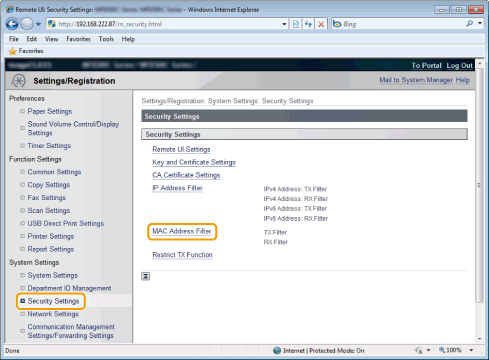The height and width of the screenshot is (360, 489).
Task: Click the page favicon in address bar
Action: pos(52,24)
